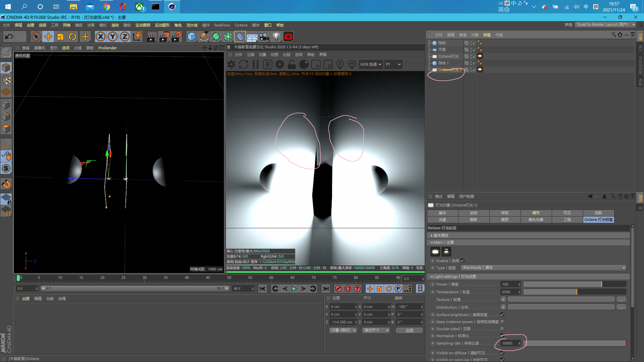The image size is (644, 362).
Task: Click Octane restart render icon
Action: tap(244, 65)
